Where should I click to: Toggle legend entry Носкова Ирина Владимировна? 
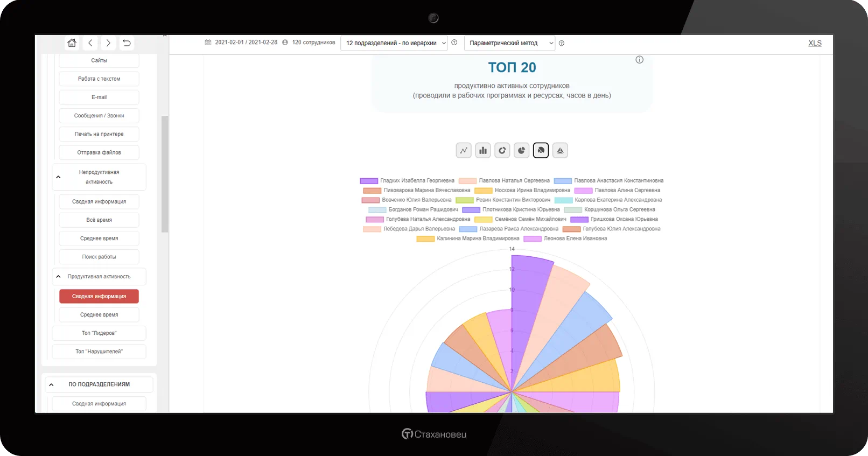click(x=522, y=191)
